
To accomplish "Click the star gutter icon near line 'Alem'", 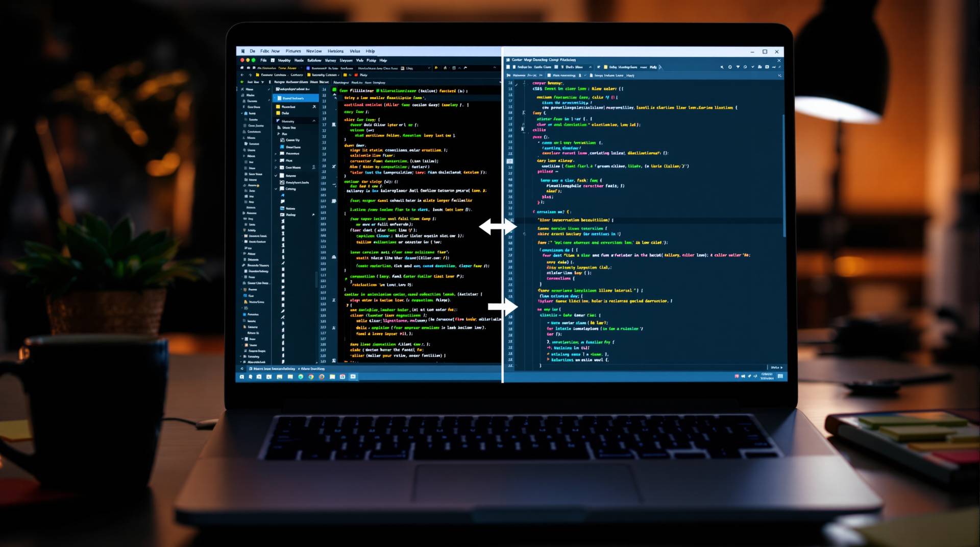I will pos(334,167).
